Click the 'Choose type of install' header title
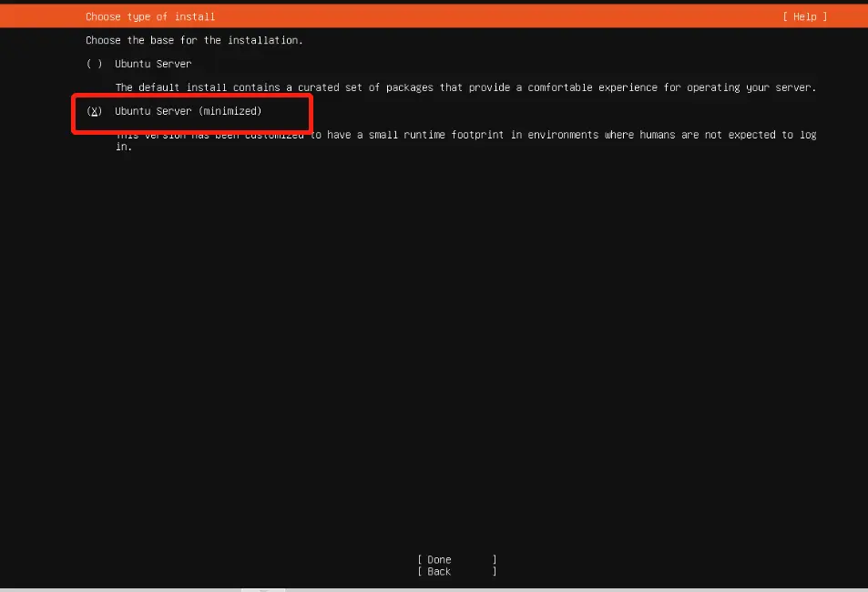The image size is (868, 592). click(x=150, y=16)
